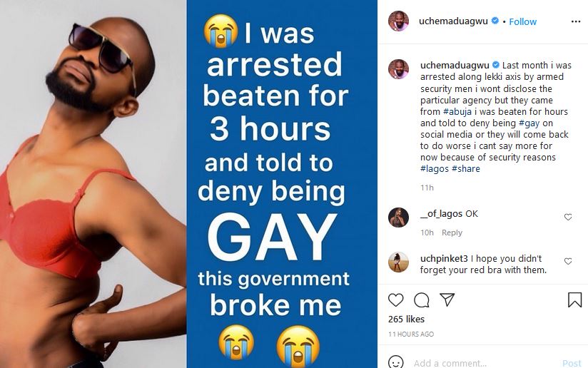588x368 pixels.
Task: Open the #lagos hashtag
Action: point(435,169)
